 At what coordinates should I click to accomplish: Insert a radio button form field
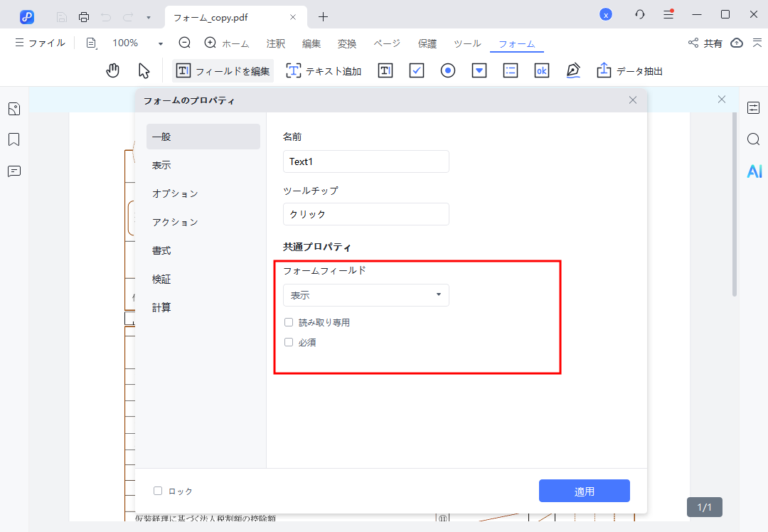(447, 70)
